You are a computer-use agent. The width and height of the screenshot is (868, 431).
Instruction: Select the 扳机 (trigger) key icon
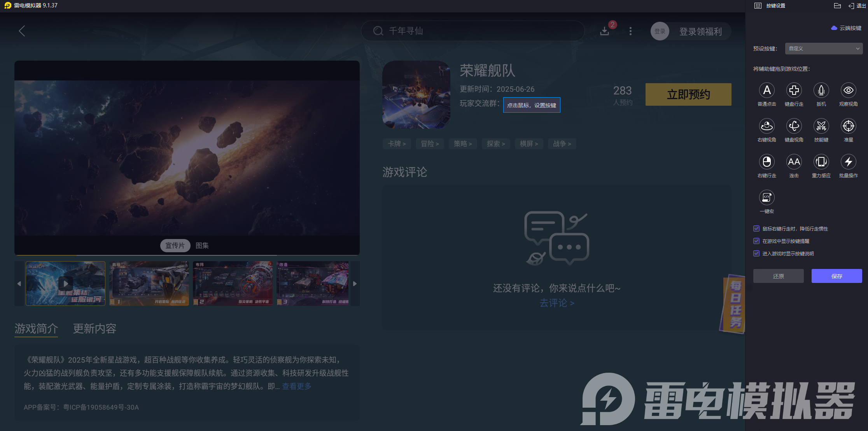point(821,91)
